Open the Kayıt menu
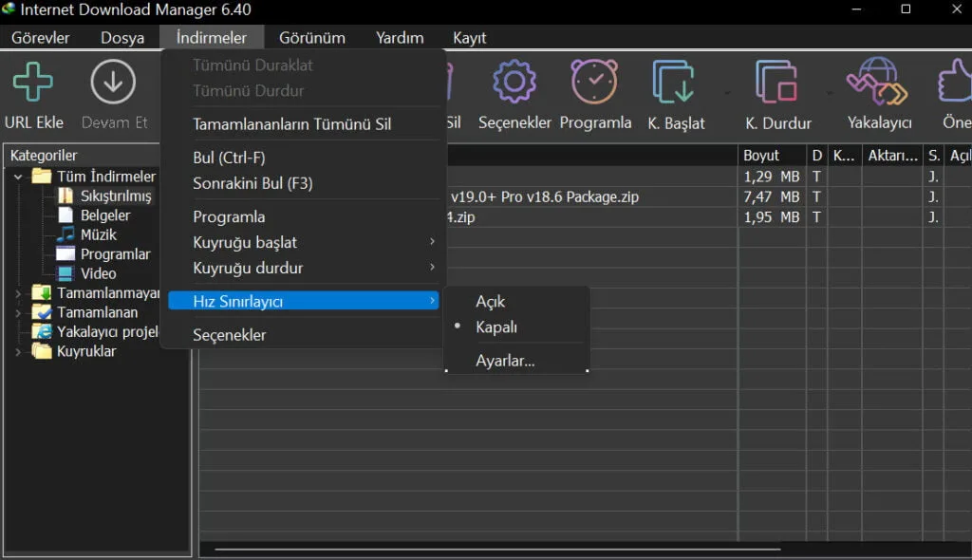972x560 pixels. coord(469,38)
